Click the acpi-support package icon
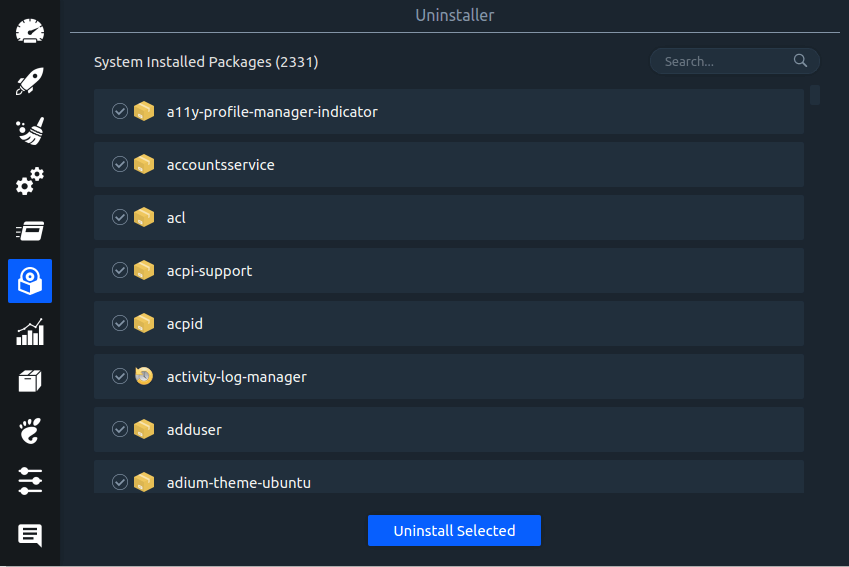Viewport: 849px width, 567px height. point(144,270)
